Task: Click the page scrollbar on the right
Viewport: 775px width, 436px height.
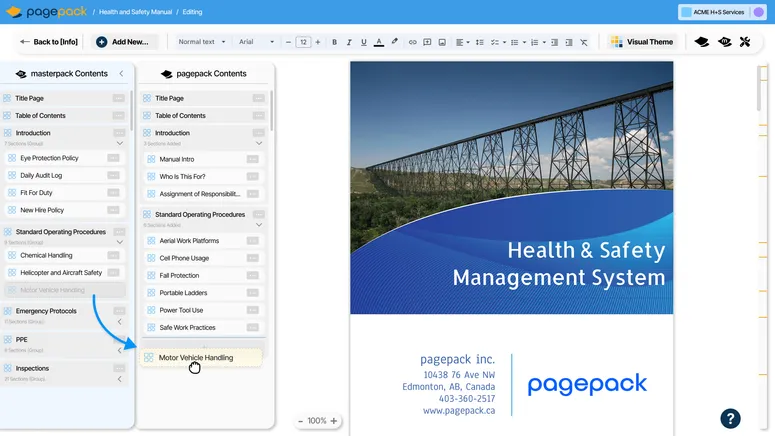Action: pyautogui.click(x=759, y=88)
